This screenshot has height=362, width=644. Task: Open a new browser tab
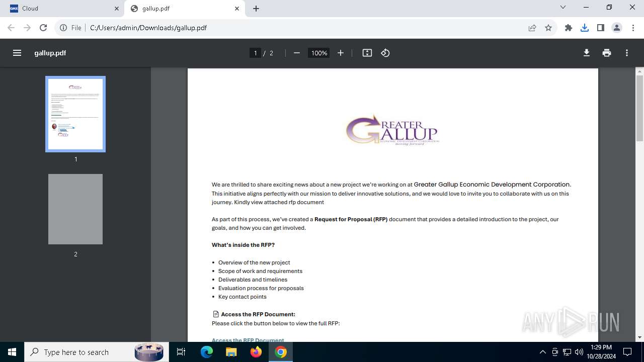[x=256, y=9]
